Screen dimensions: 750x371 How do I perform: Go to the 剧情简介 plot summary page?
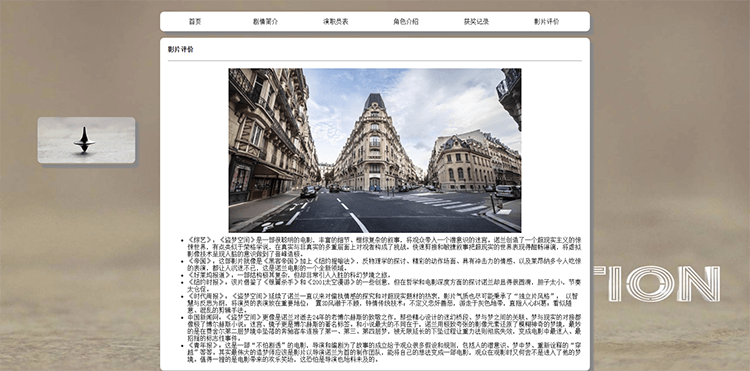coord(265,22)
